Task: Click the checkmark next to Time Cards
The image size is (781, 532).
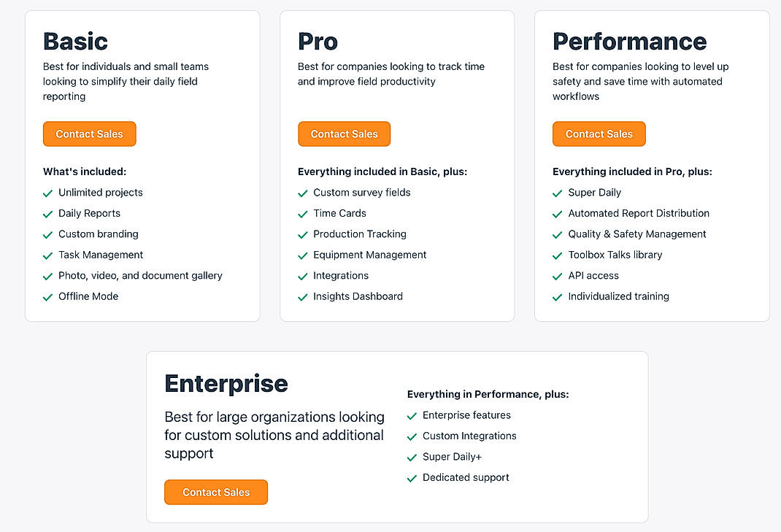Action: pos(302,213)
